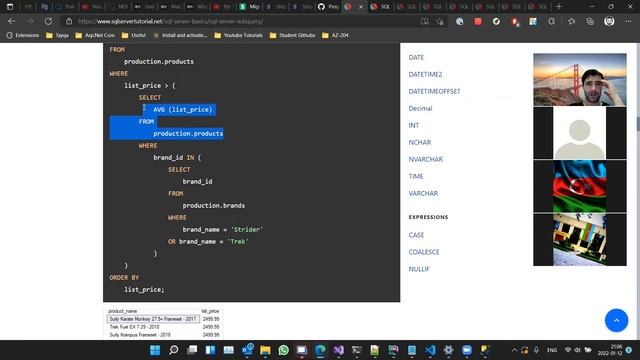Open the Terminal taskbar icon
Viewport: 640px width, 360px height.
tap(357, 350)
